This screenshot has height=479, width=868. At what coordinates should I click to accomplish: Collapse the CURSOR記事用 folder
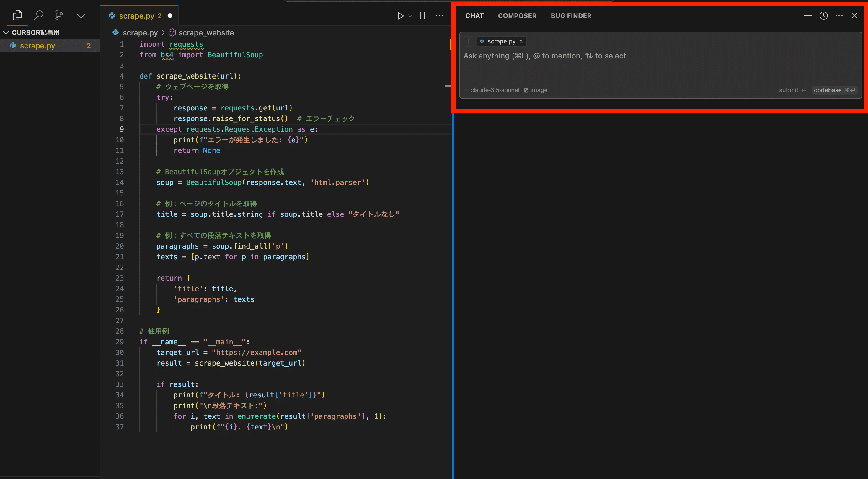tap(6, 33)
